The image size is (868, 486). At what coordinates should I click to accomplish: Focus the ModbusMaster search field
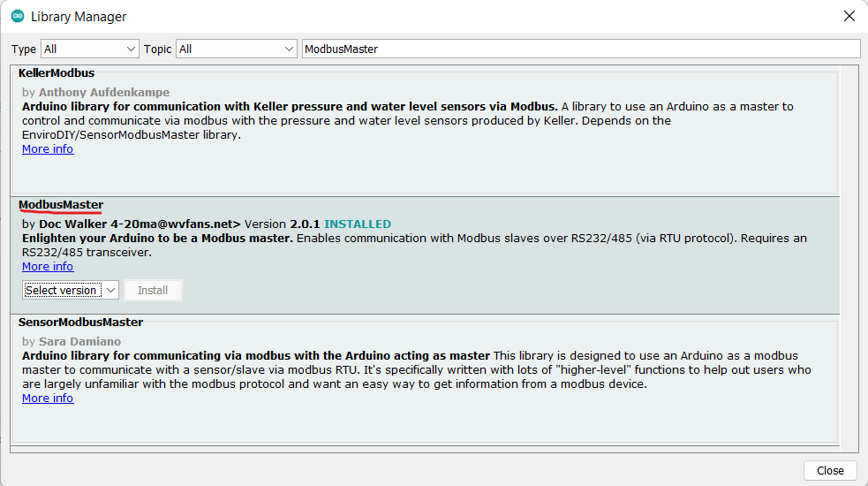point(580,49)
